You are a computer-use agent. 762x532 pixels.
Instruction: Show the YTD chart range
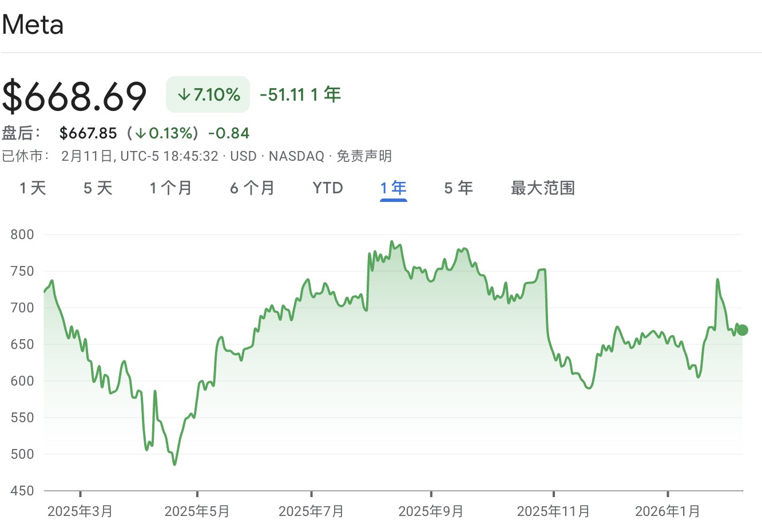(328, 188)
